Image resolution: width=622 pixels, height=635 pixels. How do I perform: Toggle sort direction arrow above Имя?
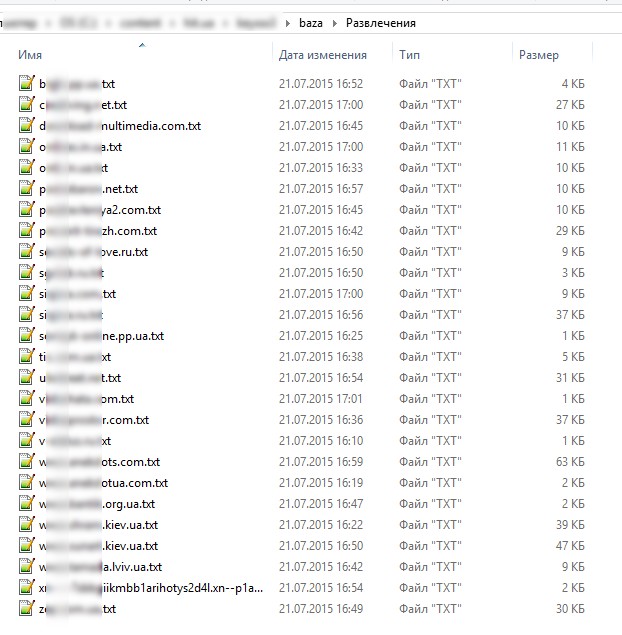point(142,45)
